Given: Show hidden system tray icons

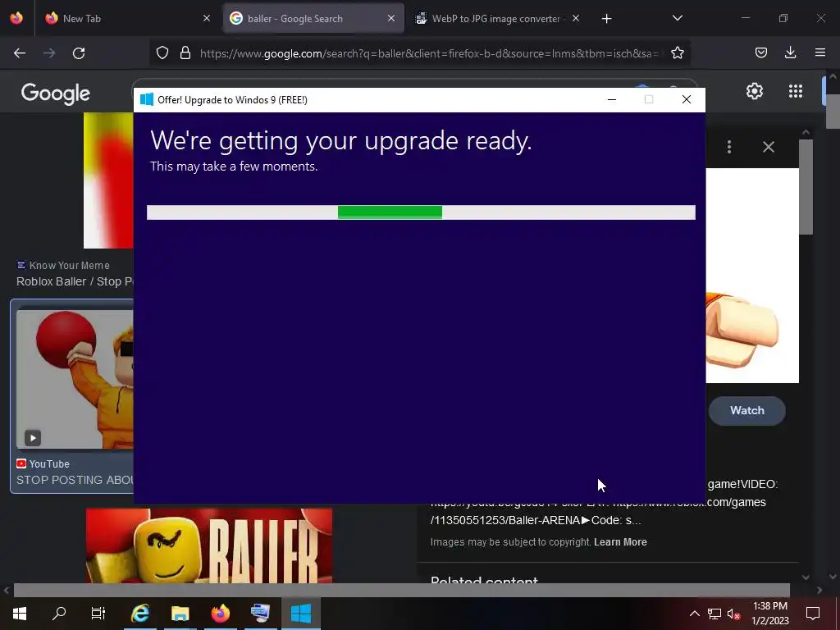Looking at the screenshot, I should pyautogui.click(x=694, y=614).
